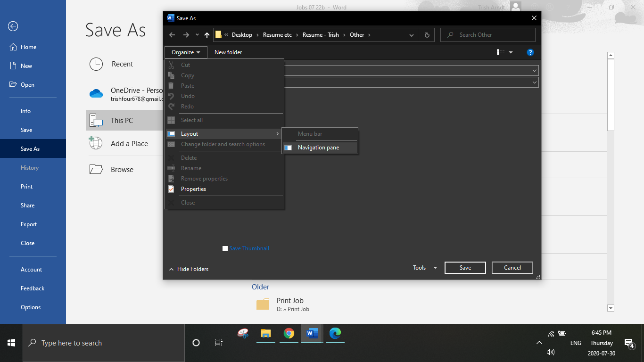Enable the Save Thumbnail checkbox

[225, 248]
